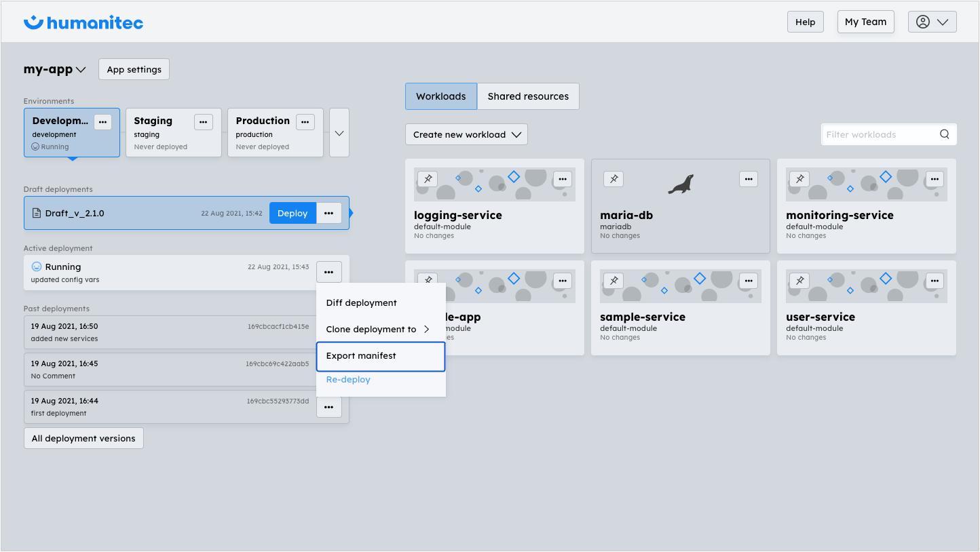Click the search icon in workload filter
Viewport: 980px width, 552px height.
(x=944, y=134)
